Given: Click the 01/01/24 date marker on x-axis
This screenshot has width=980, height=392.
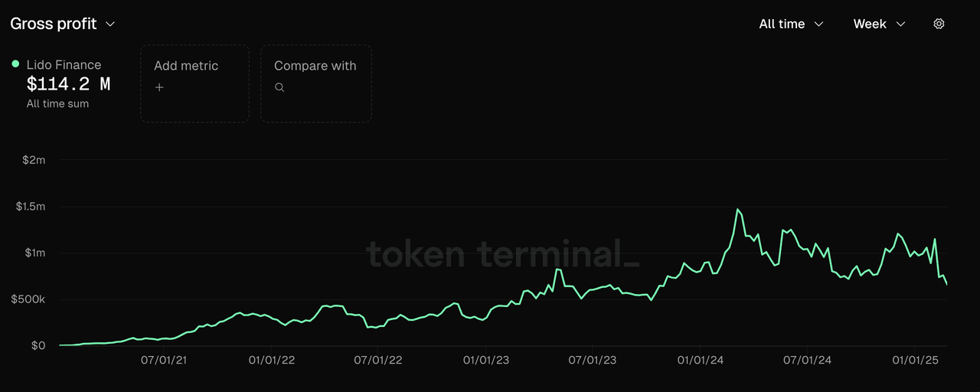Looking at the screenshot, I should (700, 360).
